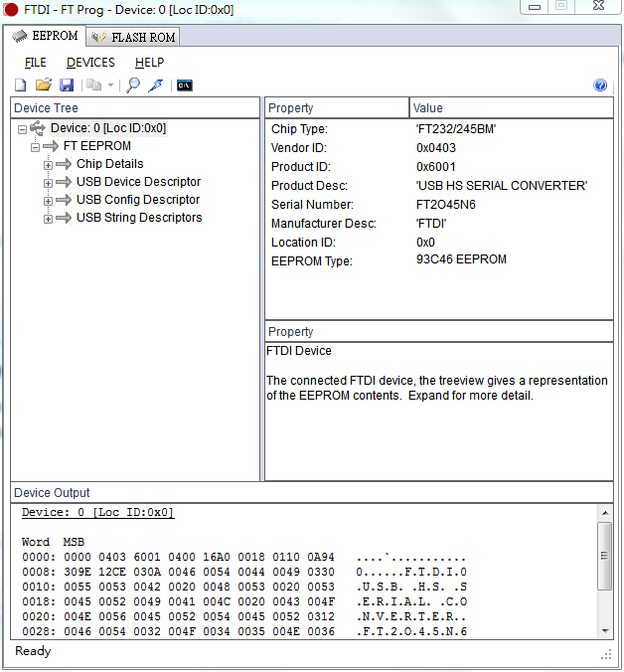Click the FTDI red application icon in titlebar
The image size is (624, 672).
[x=10, y=9]
